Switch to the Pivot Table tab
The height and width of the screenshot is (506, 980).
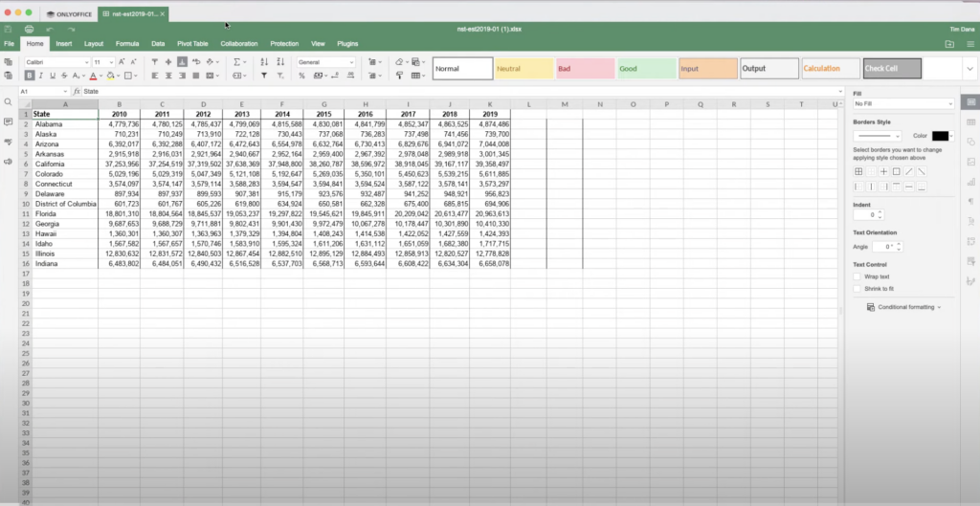192,43
